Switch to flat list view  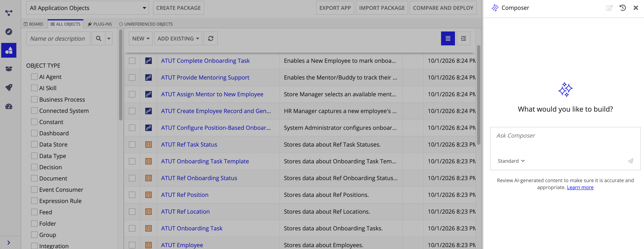(448, 38)
